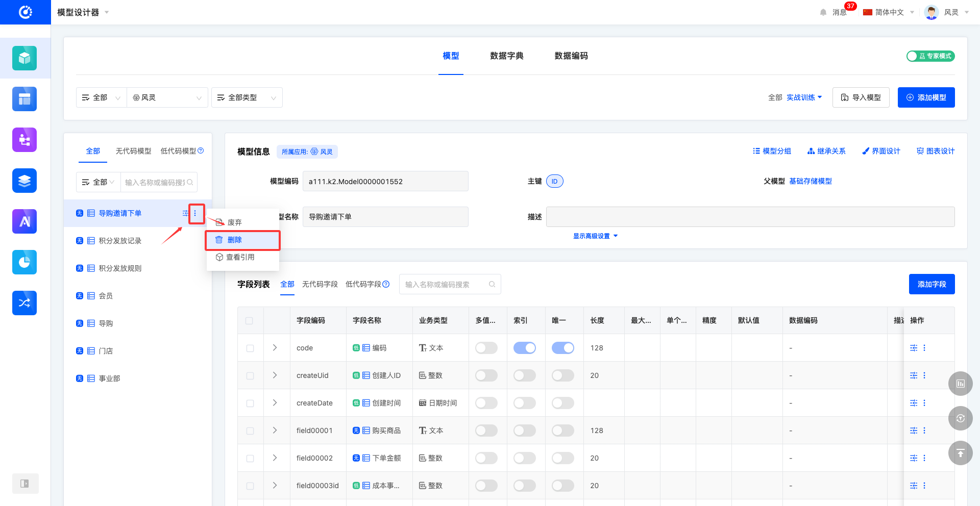Click the app logo in the top-left corner
980x506 pixels.
coord(25,12)
